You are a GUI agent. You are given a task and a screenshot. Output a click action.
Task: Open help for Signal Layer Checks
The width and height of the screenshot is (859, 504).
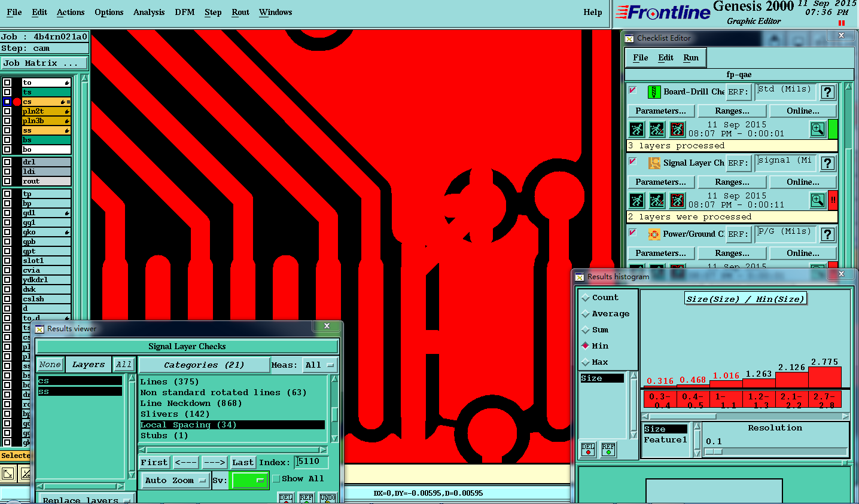pos(827,163)
